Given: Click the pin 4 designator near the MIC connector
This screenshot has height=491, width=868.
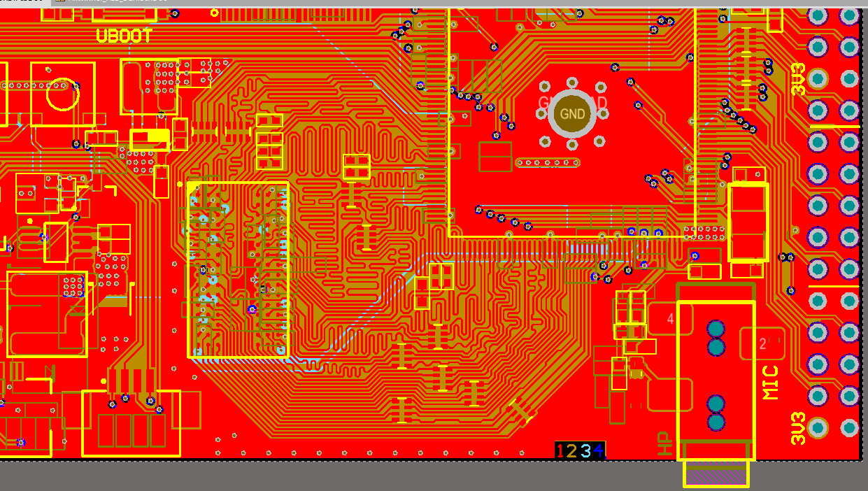Looking at the screenshot, I should tap(670, 318).
